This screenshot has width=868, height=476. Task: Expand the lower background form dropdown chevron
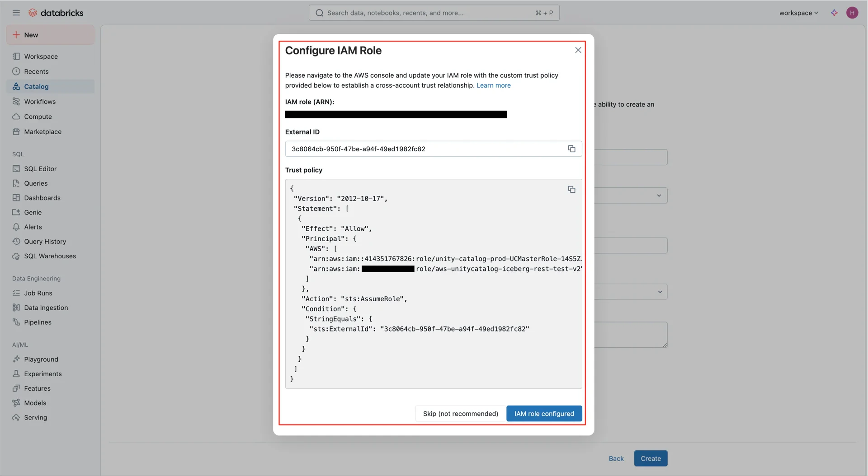click(660, 292)
